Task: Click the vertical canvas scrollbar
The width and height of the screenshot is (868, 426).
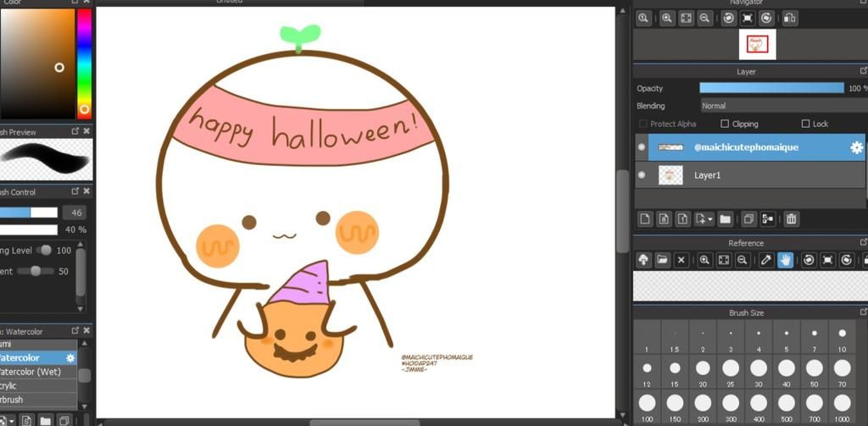Action: pos(623,211)
